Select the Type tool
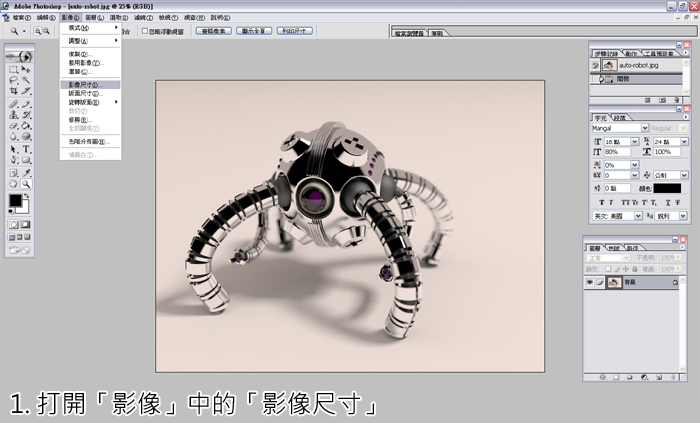 click(26, 149)
